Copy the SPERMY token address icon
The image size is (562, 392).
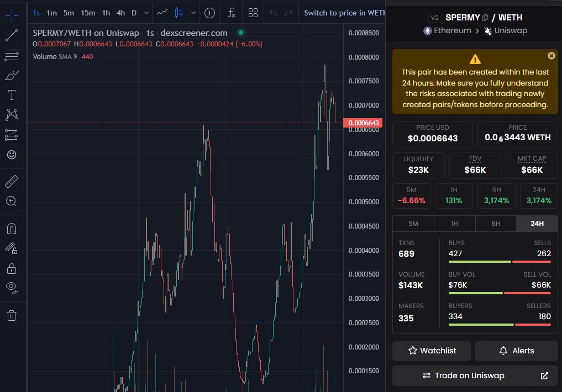(485, 18)
